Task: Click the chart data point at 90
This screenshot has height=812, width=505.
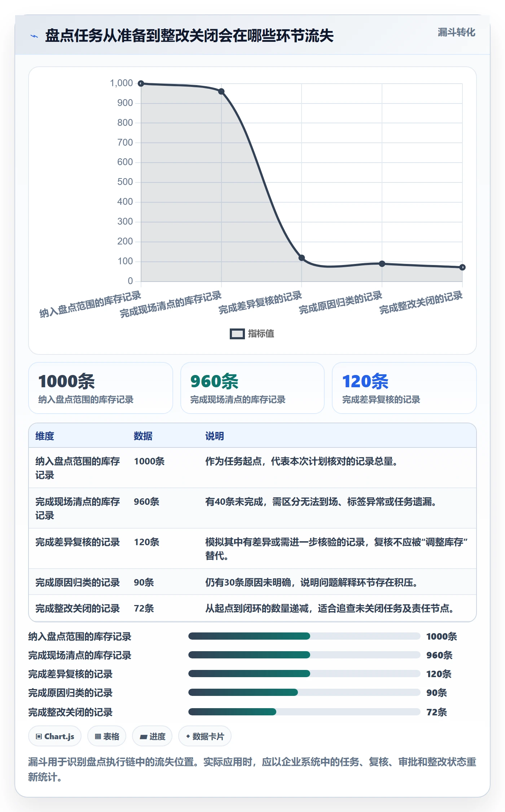Action: 382,264
